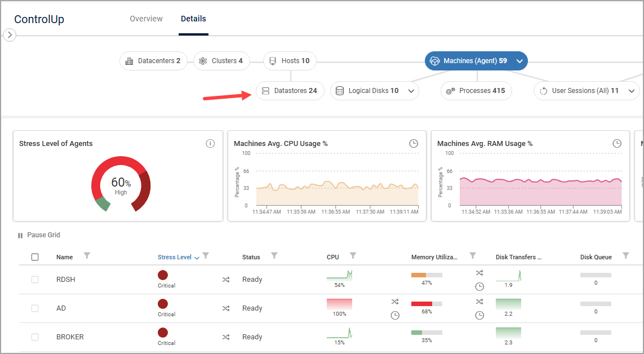Toggle the select-all checkbox in grid header
This screenshot has height=354, width=644.
click(35, 257)
